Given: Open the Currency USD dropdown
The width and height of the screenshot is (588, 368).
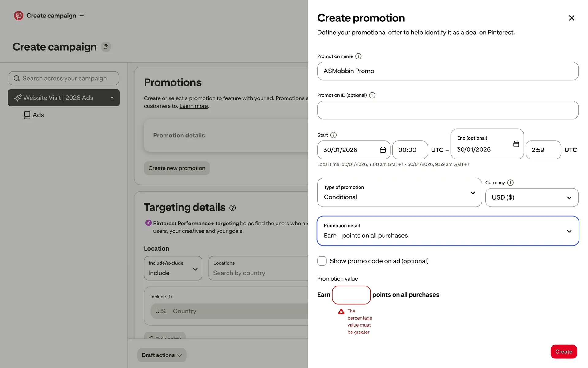Looking at the screenshot, I should tap(531, 197).
